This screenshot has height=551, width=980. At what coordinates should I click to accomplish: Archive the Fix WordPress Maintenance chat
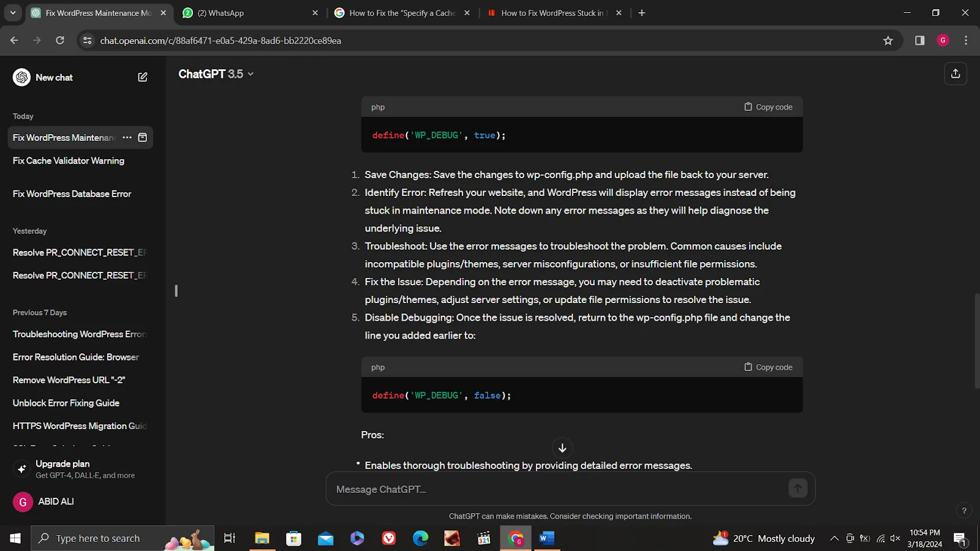click(x=143, y=138)
